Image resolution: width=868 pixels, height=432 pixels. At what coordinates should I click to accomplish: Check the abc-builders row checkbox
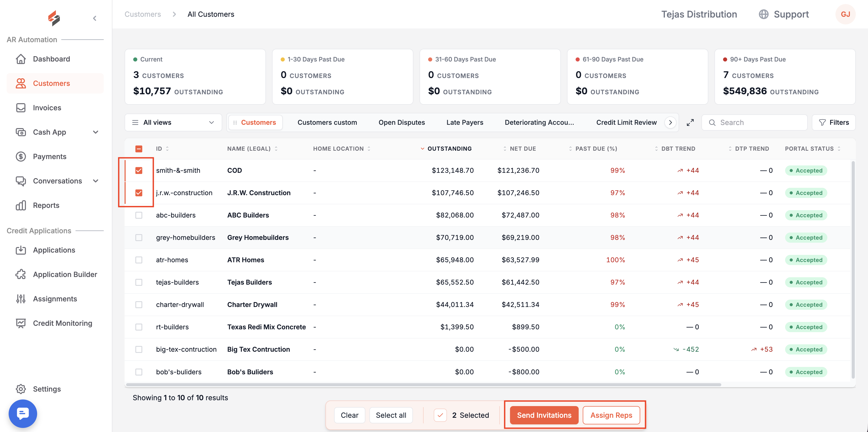(x=139, y=215)
